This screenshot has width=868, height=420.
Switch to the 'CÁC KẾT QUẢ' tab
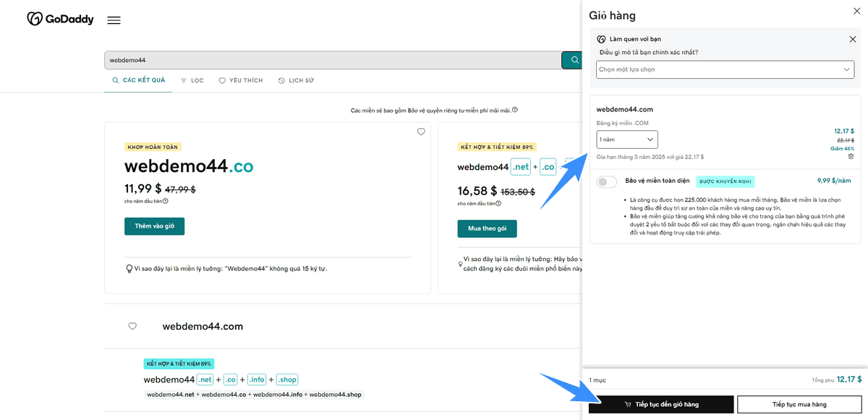coord(139,80)
